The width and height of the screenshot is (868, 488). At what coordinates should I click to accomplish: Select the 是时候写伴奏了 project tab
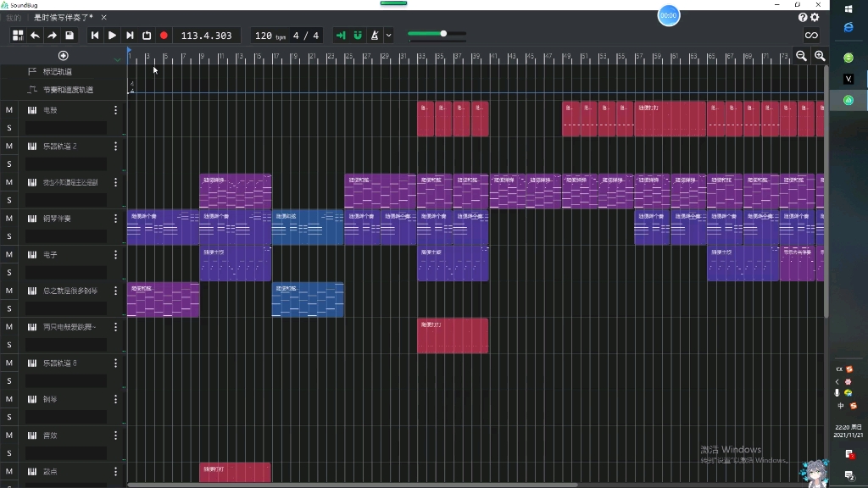64,18
